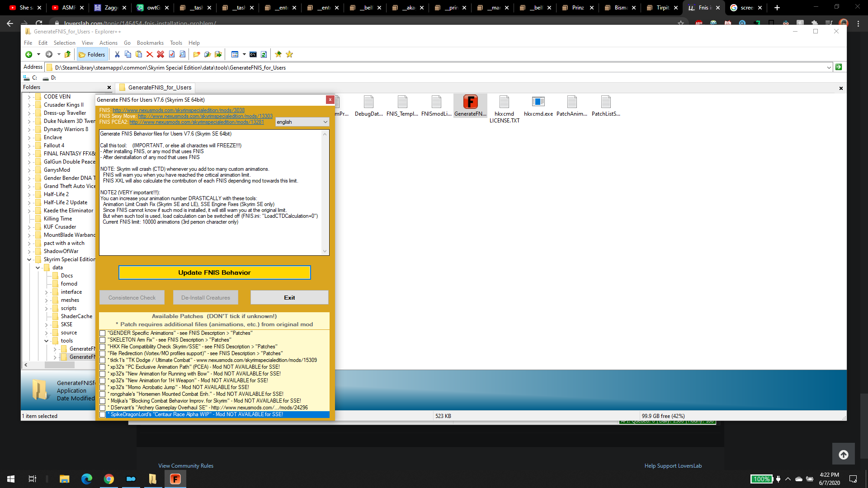The height and width of the screenshot is (488, 868).
Task: Open the address bar dropdown
Action: pyautogui.click(x=829, y=67)
